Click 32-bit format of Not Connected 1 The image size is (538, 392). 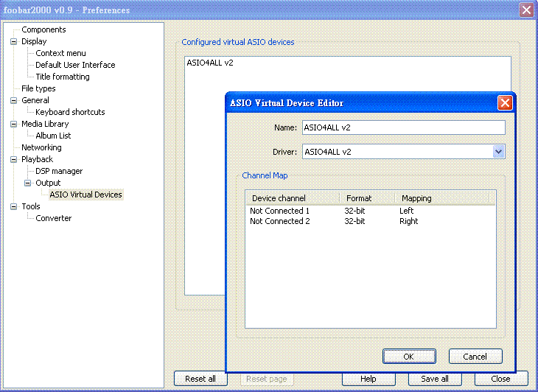pyautogui.click(x=354, y=211)
